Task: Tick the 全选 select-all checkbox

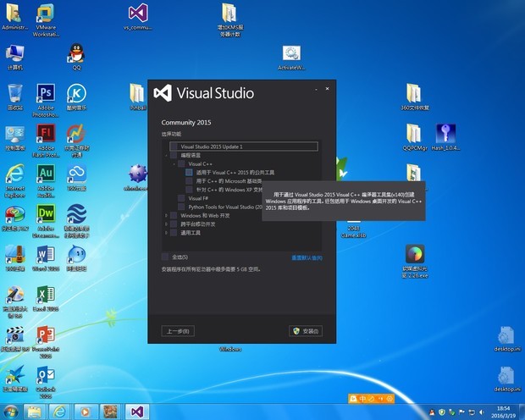Action: (165, 257)
